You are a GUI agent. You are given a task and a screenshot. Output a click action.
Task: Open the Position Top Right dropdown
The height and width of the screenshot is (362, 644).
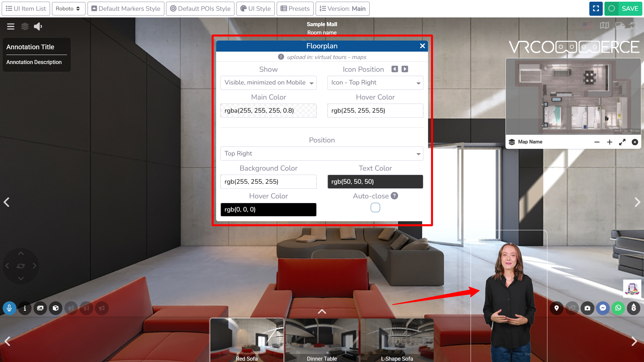tap(322, 154)
